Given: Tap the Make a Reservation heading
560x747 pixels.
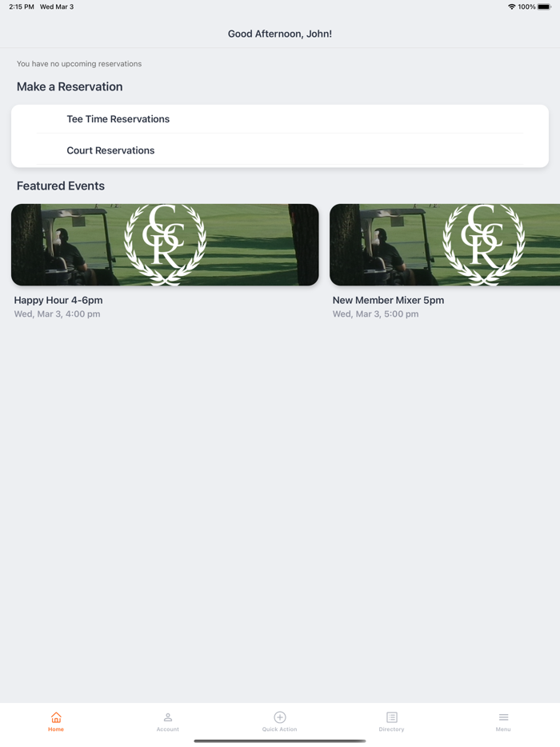Looking at the screenshot, I should pos(70,86).
